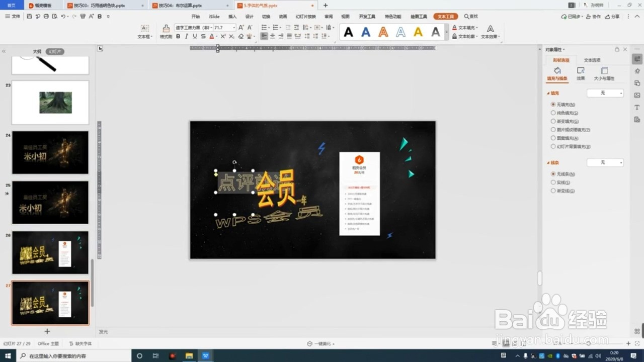Screen dimensions: 644x362
Task: Expand the Text Outline (文本轮廓) dropdown
Action: (477, 36)
